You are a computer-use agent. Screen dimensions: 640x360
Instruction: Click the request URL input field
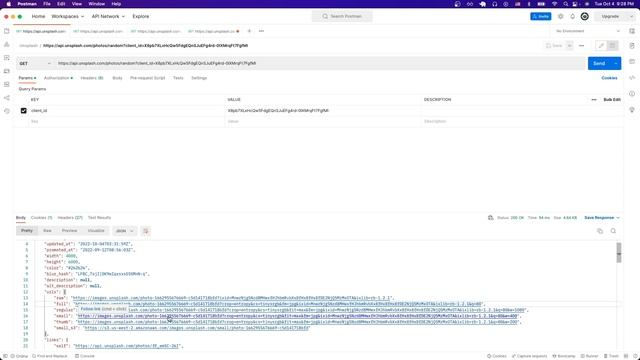[x=320, y=63]
